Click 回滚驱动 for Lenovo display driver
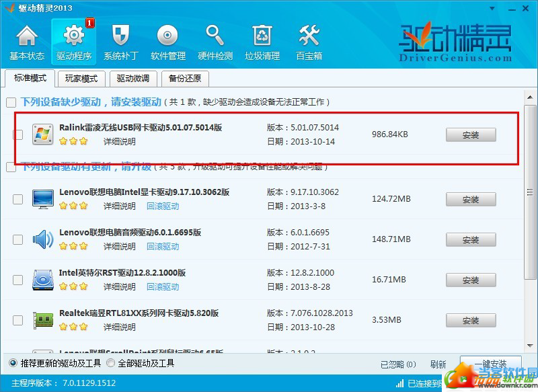Screen dimensions: 538x392 coord(163,206)
